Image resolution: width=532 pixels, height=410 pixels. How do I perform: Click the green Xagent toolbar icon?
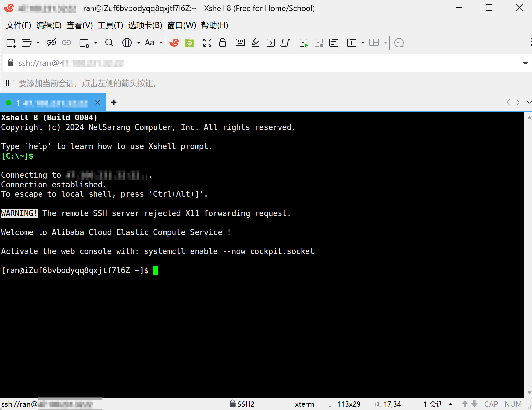coord(190,43)
